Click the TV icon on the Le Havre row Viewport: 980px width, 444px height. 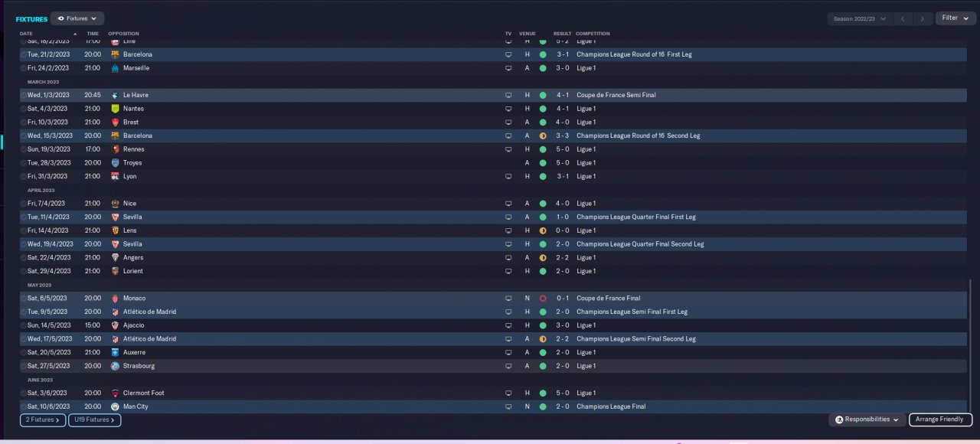pyautogui.click(x=508, y=95)
